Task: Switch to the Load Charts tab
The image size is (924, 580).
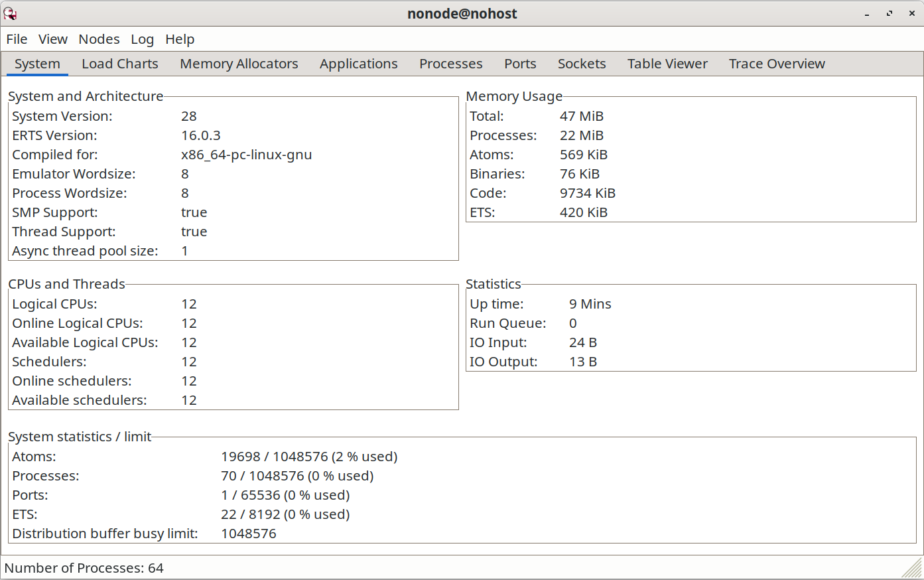Action: [120, 64]
